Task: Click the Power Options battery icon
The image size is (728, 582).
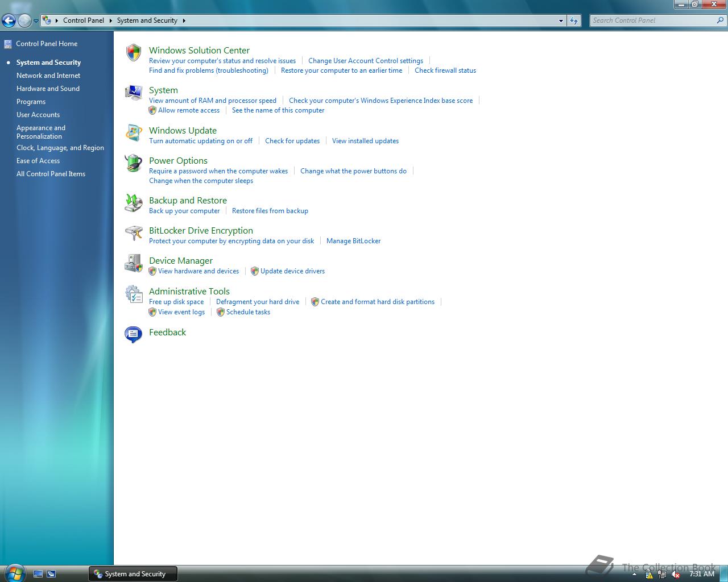Action: [x=134, y=163]
